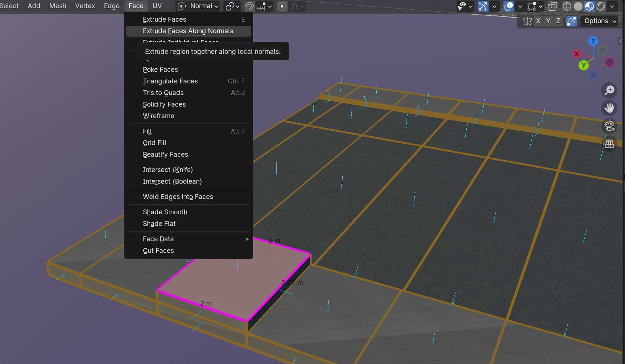Expand the object visibility dropdown arrow
The height and width of the screenshot is (364, 625).
[x=471, y=6]
